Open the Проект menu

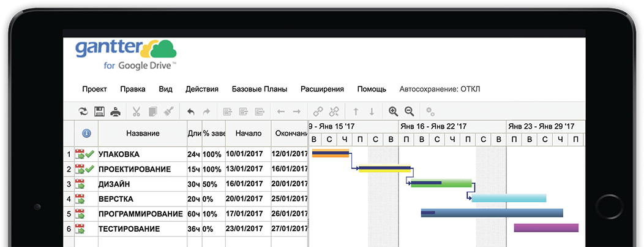94,89
